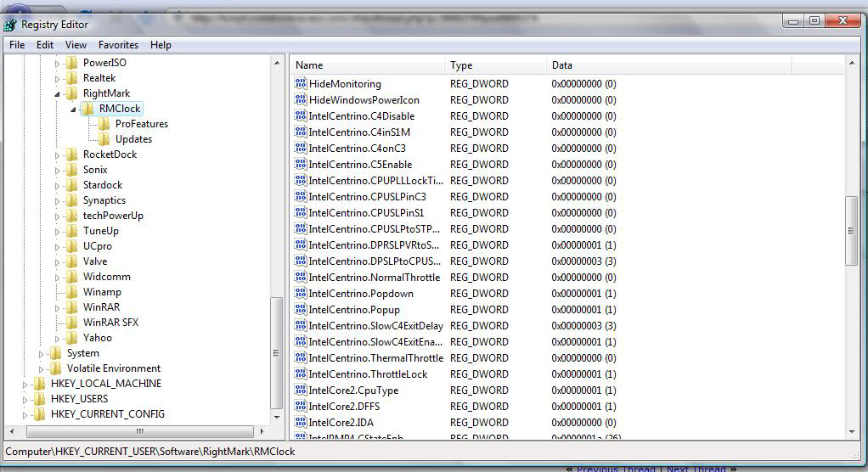Expand the RocketDock key
This screenshot has width=868, height=472.
[57, 155]
